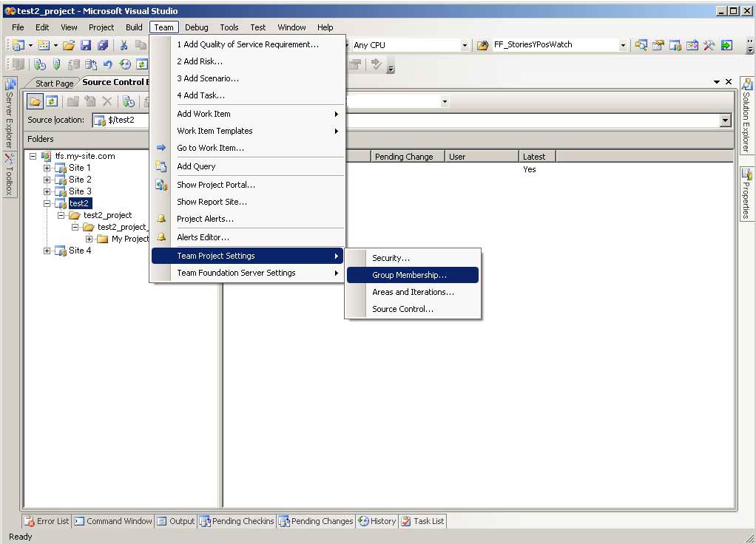Select Site 3 in the folders tree
This screenshot has height=544, width=756.
(x=80, y=191)
